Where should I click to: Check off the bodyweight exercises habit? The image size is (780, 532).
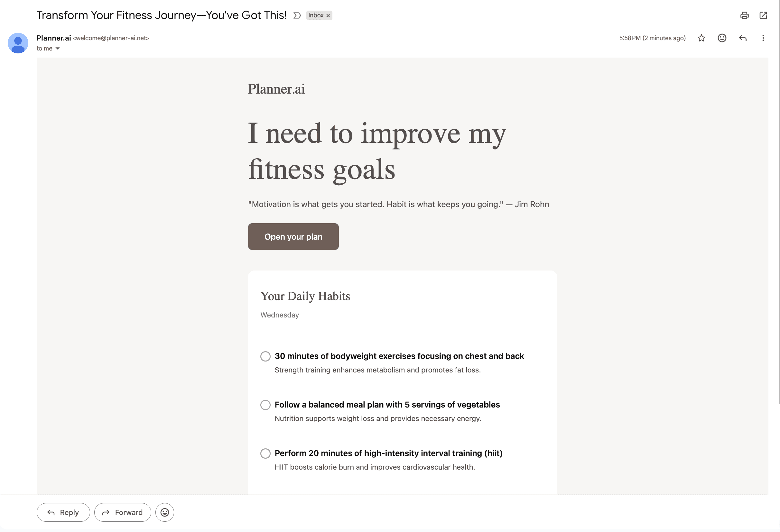[x=265, y=356]
